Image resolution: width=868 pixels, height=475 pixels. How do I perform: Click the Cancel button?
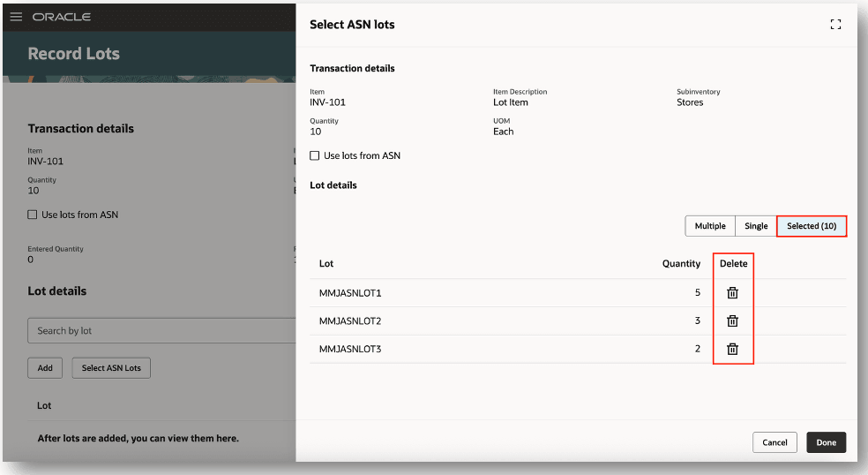click(774, 442)
